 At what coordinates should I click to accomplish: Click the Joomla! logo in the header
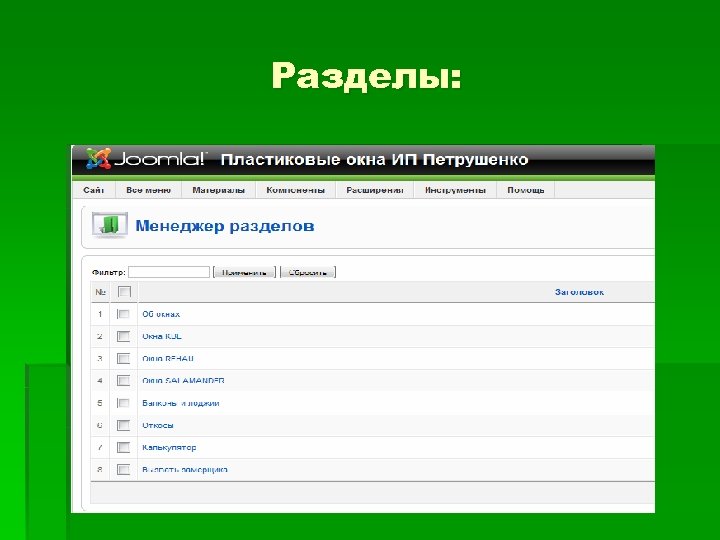coord(146,159)
